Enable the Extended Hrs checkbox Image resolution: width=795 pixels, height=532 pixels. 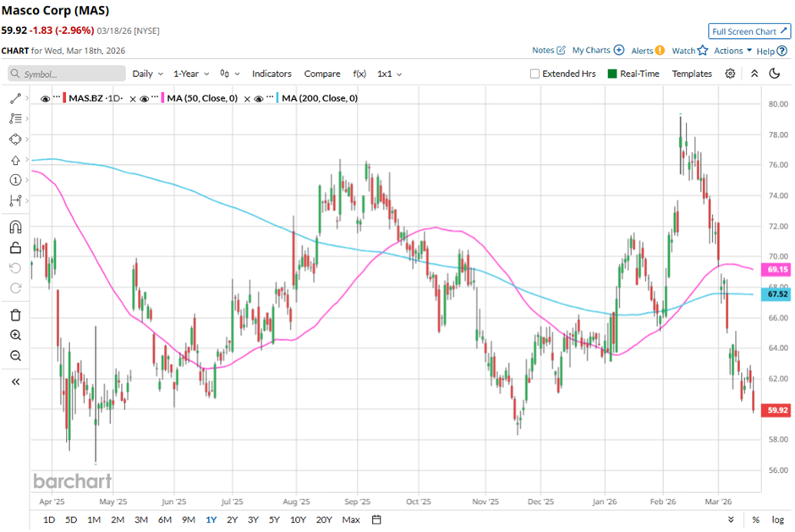tap(535, 74)
